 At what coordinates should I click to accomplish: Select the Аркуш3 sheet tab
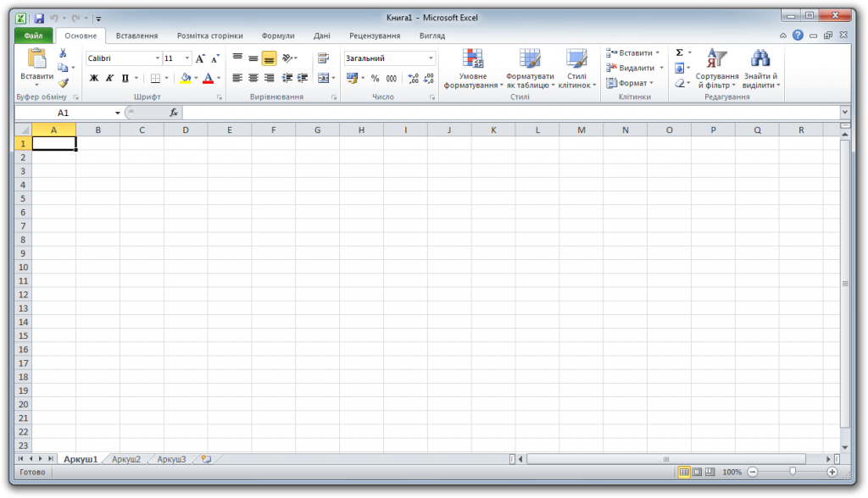171,459
